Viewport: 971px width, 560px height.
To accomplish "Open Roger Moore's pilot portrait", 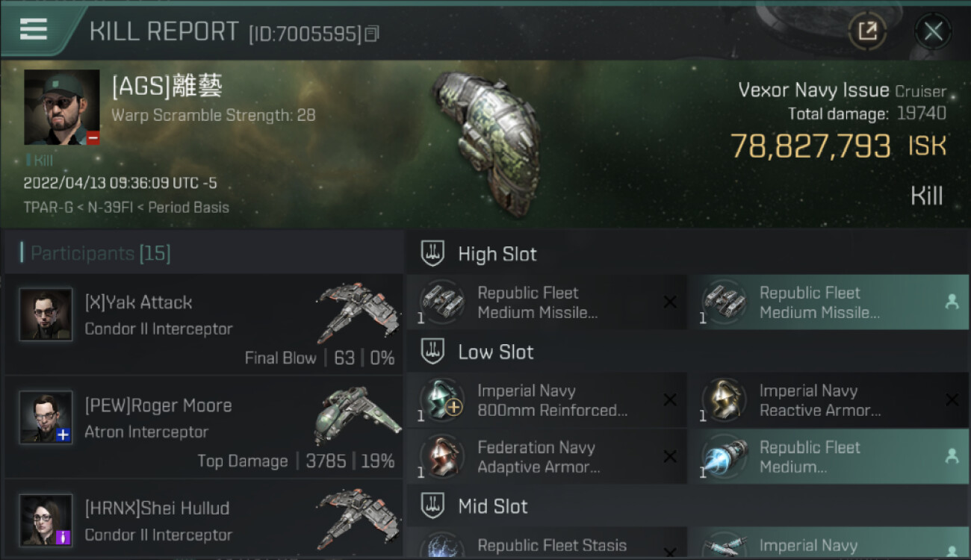I will tap(46, 417).
